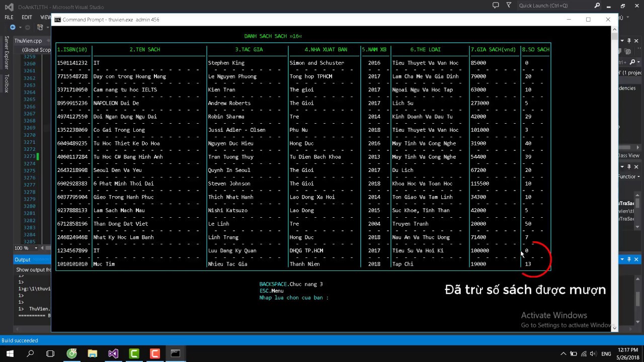The width and height of the screenshot is (644, 362).
Task: Open the green Camtasia taskbar icon
Action: coord(134,353)
